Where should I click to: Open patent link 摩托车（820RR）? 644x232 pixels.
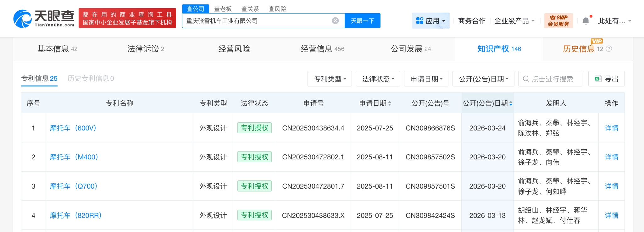[x=75, y=215]
